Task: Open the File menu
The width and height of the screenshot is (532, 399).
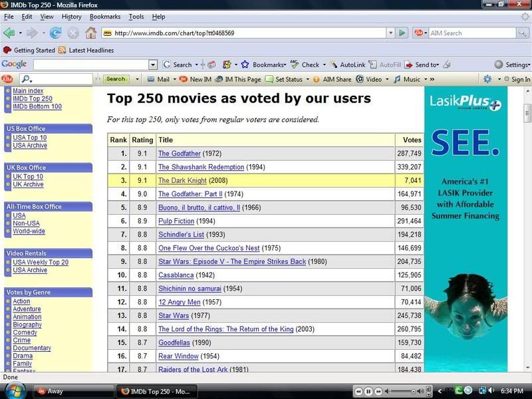Action: tap(9, 17)
